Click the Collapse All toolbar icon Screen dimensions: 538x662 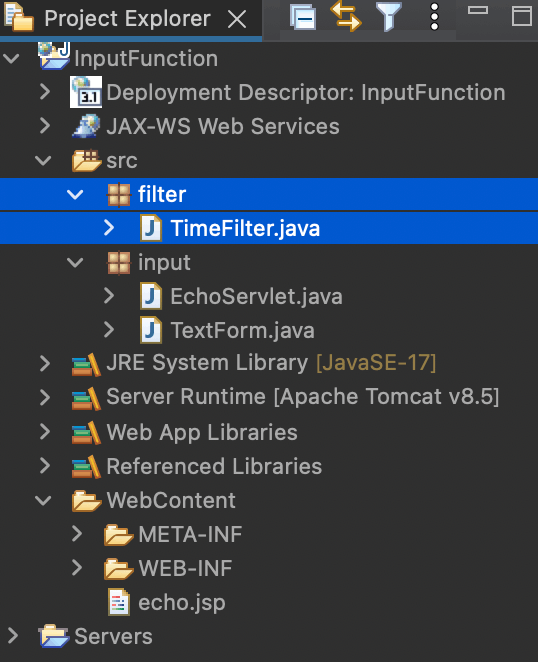(x=303, y=17)
